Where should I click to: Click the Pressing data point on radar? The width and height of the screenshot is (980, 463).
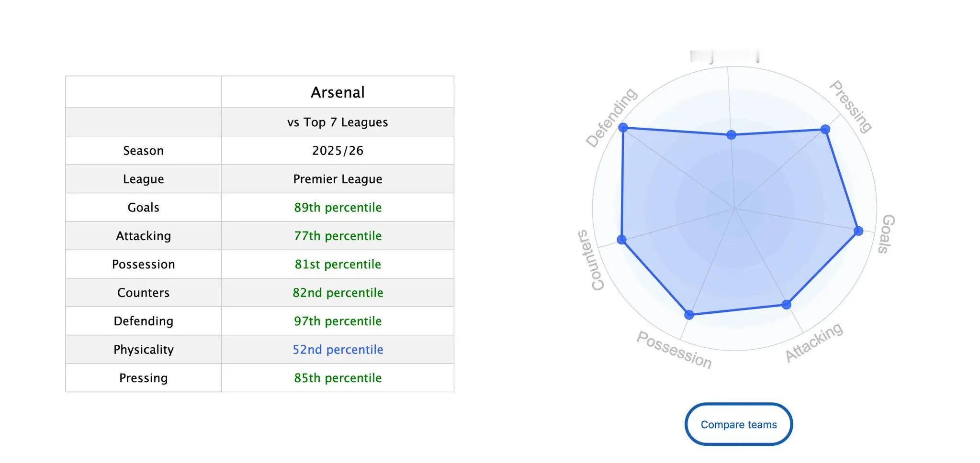[825, 129]
